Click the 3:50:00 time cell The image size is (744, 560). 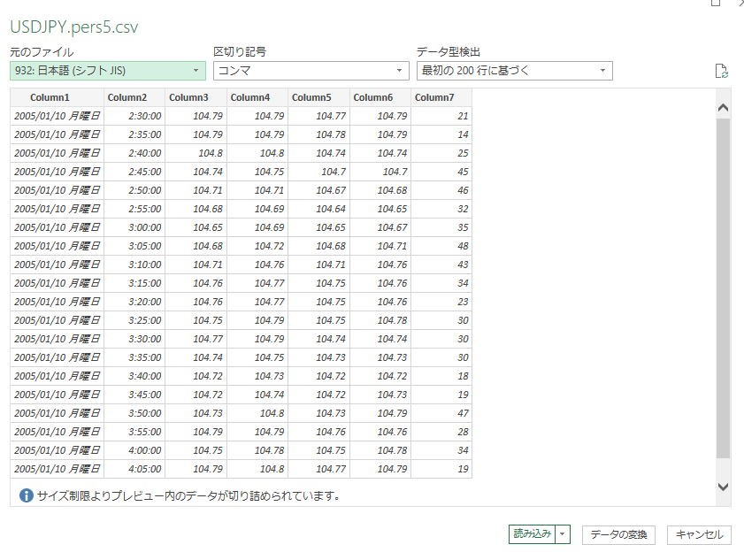click(134, 413)
